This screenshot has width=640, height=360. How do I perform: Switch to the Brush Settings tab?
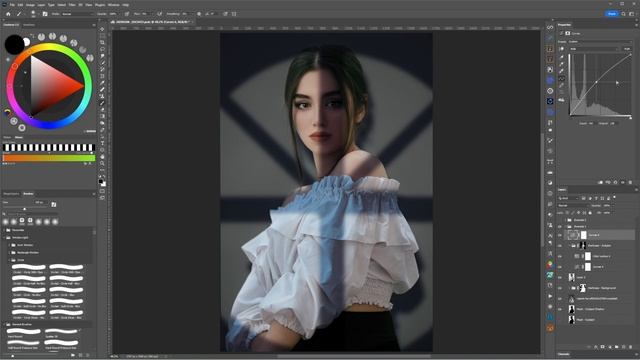11,194
